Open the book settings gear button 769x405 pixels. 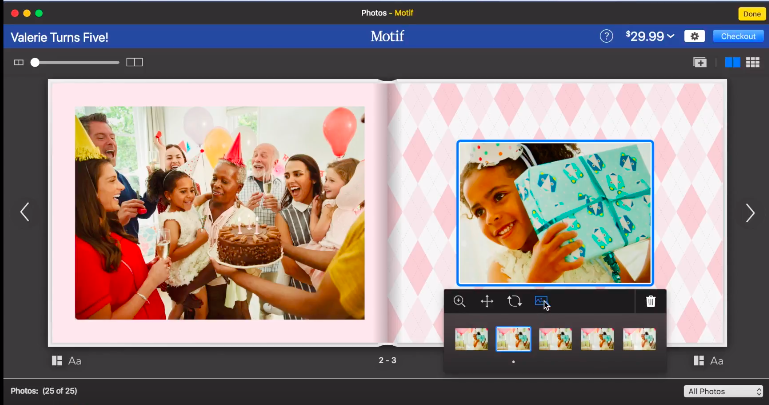coord(694,36)
